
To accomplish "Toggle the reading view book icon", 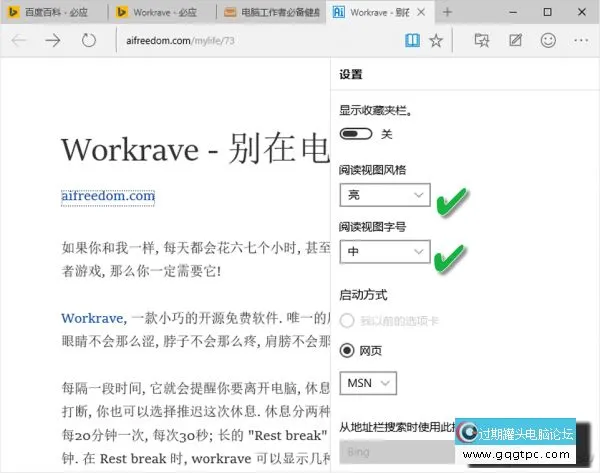I will (411, 41).
